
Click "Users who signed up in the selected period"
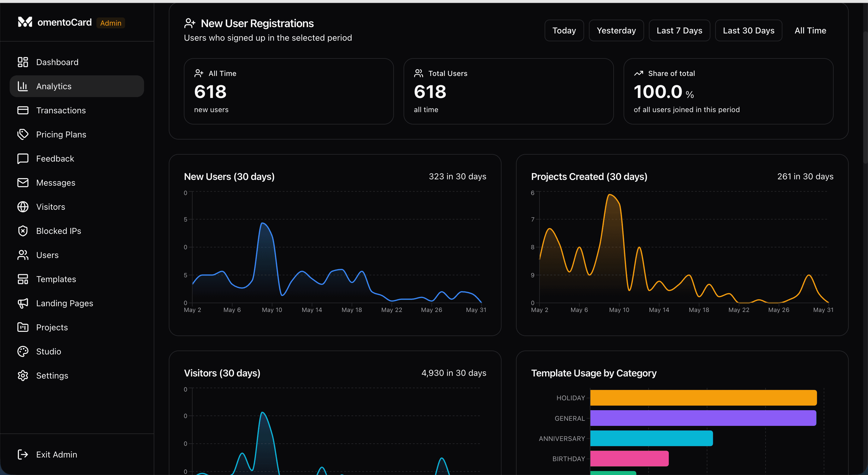(268, 38)
